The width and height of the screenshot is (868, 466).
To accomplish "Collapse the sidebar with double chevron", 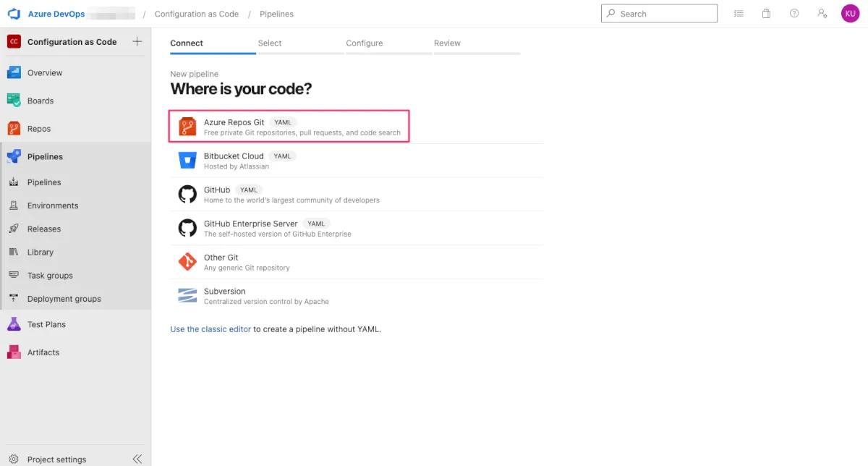I will click(137, 459).
